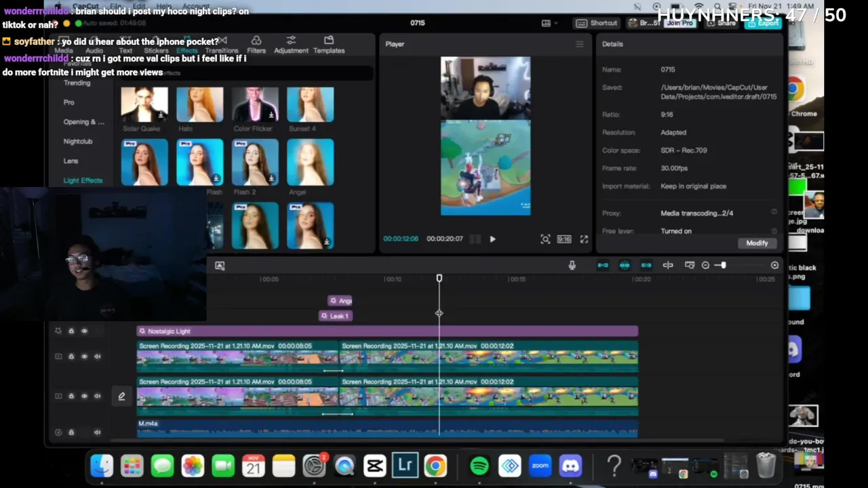Viewport: 868px width, 488px height.
Task: Click the timeline playhead marker
Action: coord(439,279)
